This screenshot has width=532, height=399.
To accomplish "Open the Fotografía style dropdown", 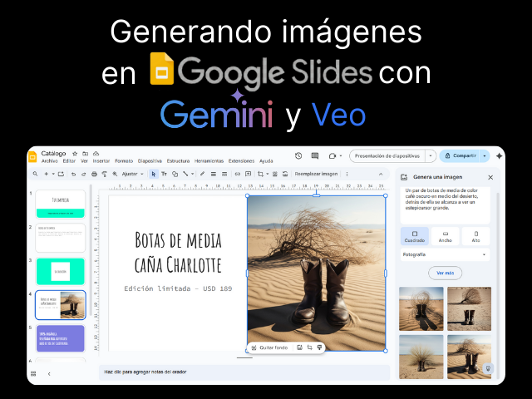I will coord(445,254).
